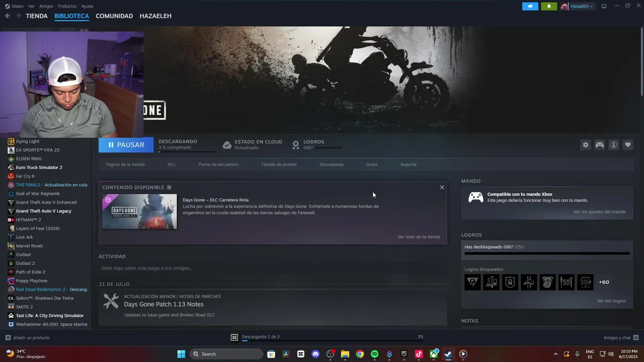Close the Contenido Disponible panel
Screen dimensions: 644x362
point(442,188)
